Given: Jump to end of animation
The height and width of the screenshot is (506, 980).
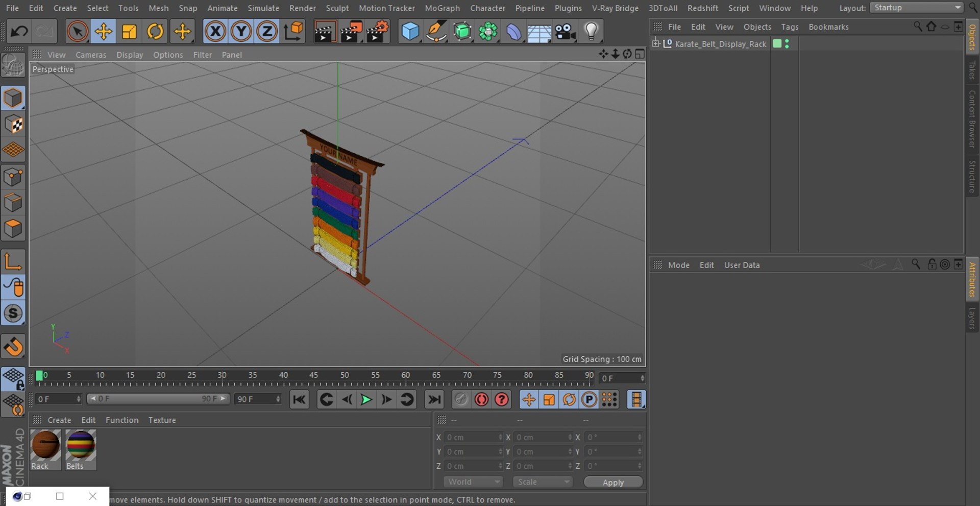Looking at the screenshot, I should pos(434,399).
